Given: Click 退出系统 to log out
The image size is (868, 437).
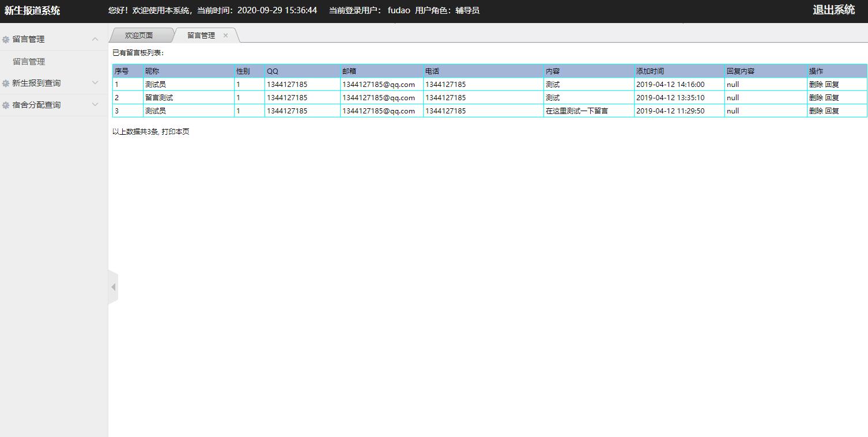Looking at the screenshot, I should pos(833,10).
